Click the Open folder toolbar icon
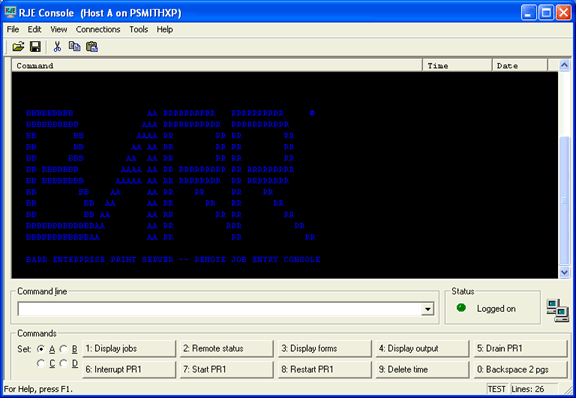Screen dimensions: 576x398 (x=18, y=47)
